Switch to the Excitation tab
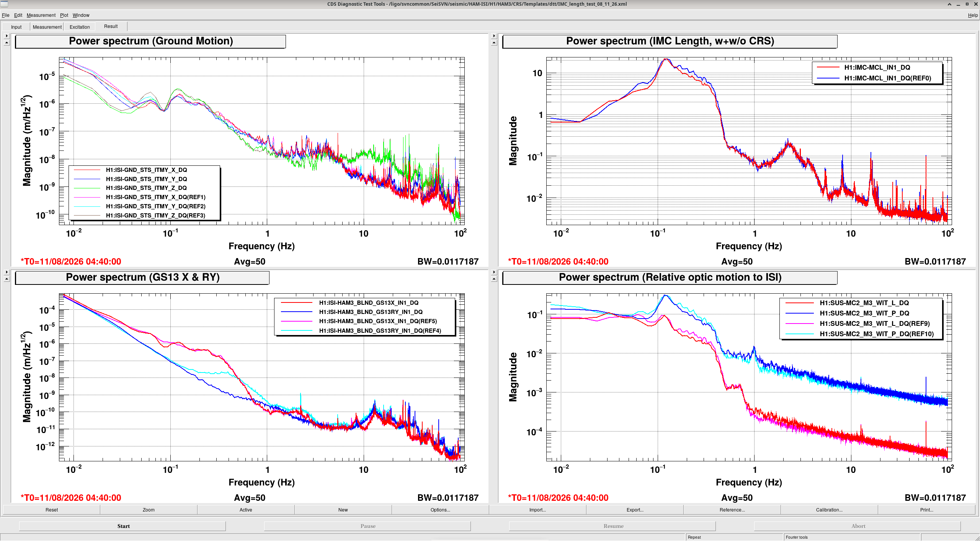The image size is (980, 541). point(80,27)
